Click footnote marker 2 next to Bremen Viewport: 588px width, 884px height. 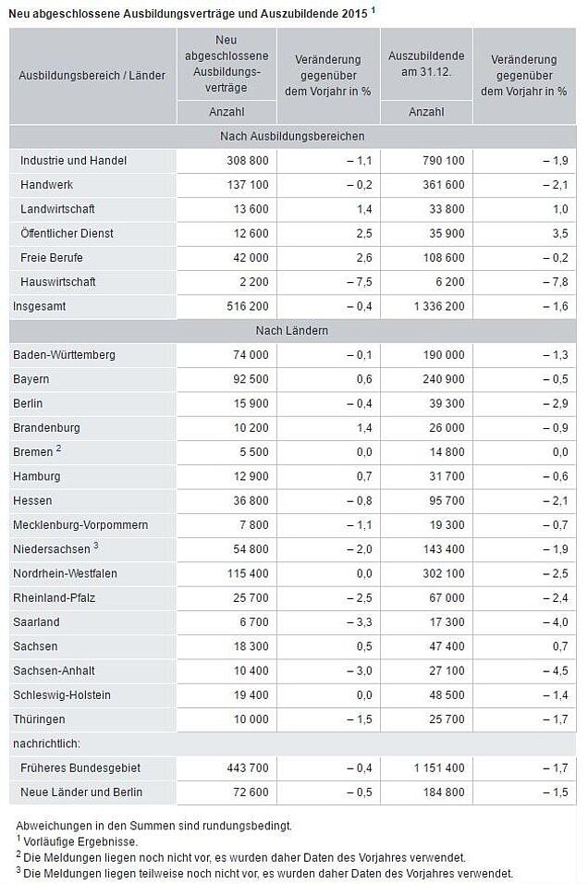point(58,448)
